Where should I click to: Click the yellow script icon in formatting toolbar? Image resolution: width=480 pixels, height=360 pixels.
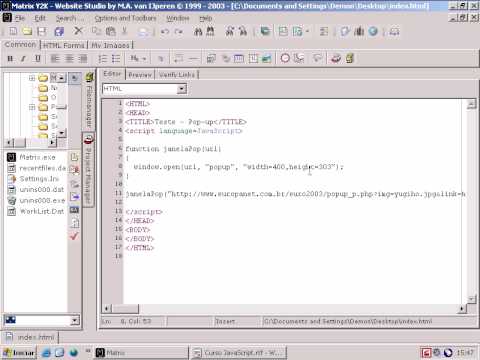(x=350, y=59)
